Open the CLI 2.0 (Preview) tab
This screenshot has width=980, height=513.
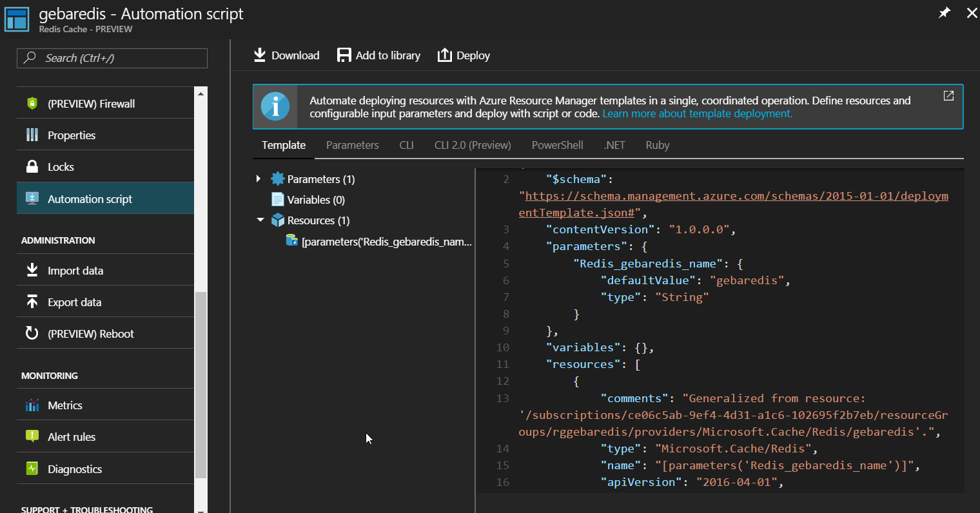click(x=473, y=146)
